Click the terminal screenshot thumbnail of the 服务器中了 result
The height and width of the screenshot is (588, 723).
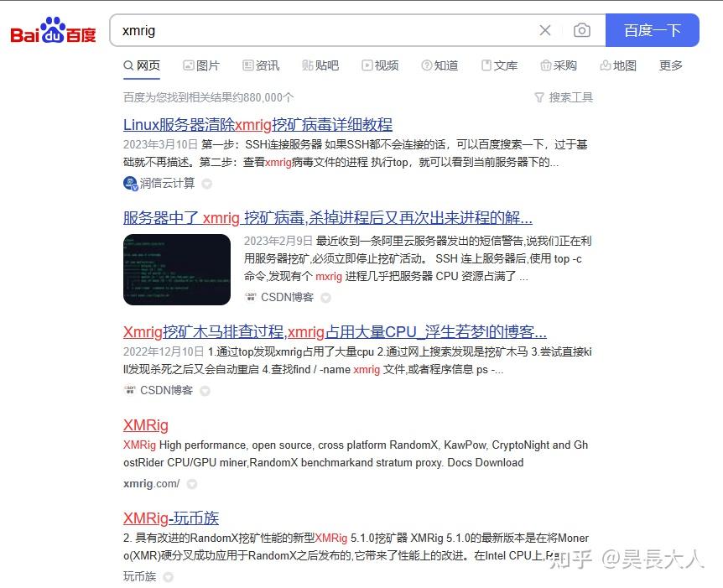(177, 268)
